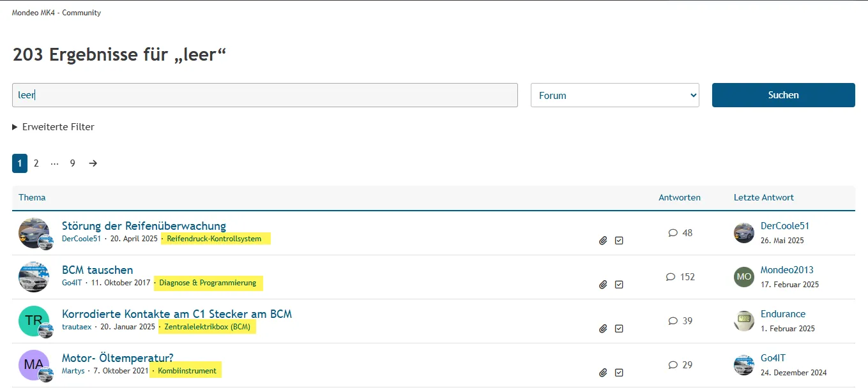868x390 pixels.
Task: Open DerCoole51 avatar beside Störung der Reifenüberwachung
Action: click(33, 233)
